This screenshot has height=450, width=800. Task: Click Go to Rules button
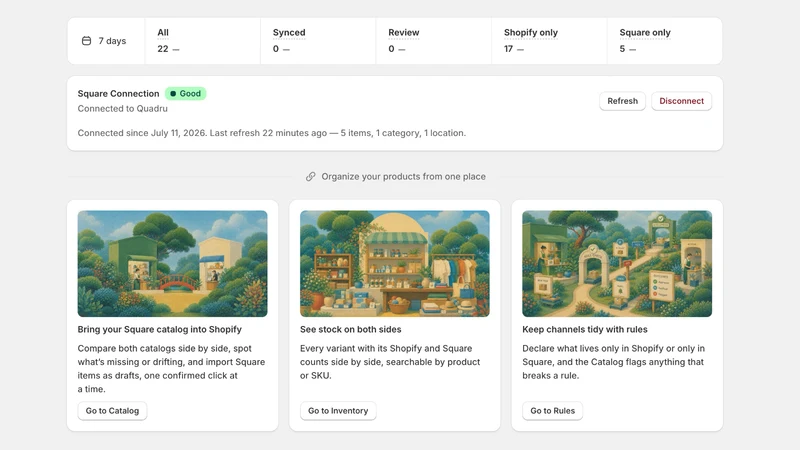(553, 411)
